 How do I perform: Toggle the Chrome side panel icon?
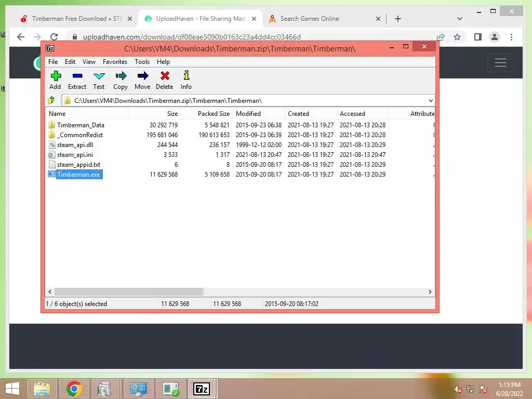[478, 37]
